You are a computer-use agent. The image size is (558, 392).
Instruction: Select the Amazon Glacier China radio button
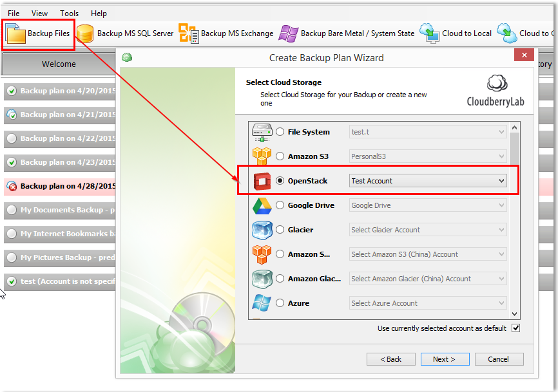point(280,279)
